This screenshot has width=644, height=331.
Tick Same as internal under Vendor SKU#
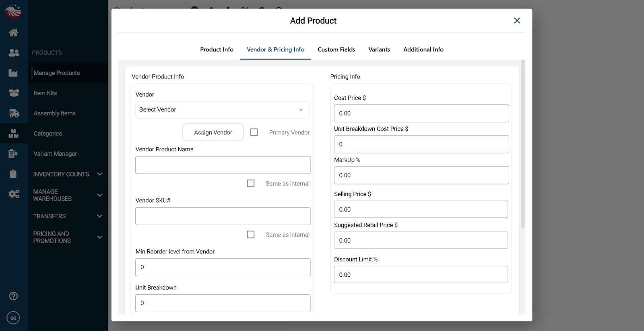tap(251, 234)
